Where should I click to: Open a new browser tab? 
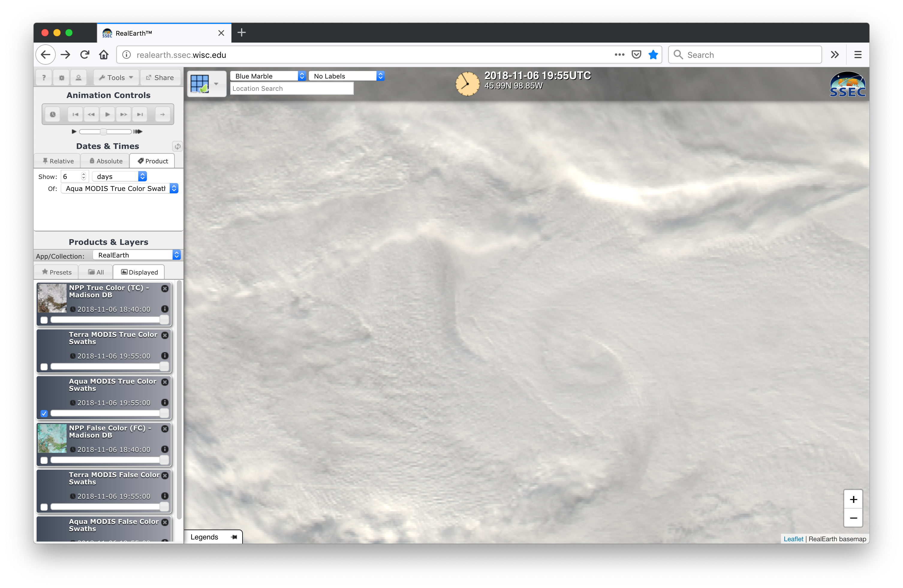point(242,33)
